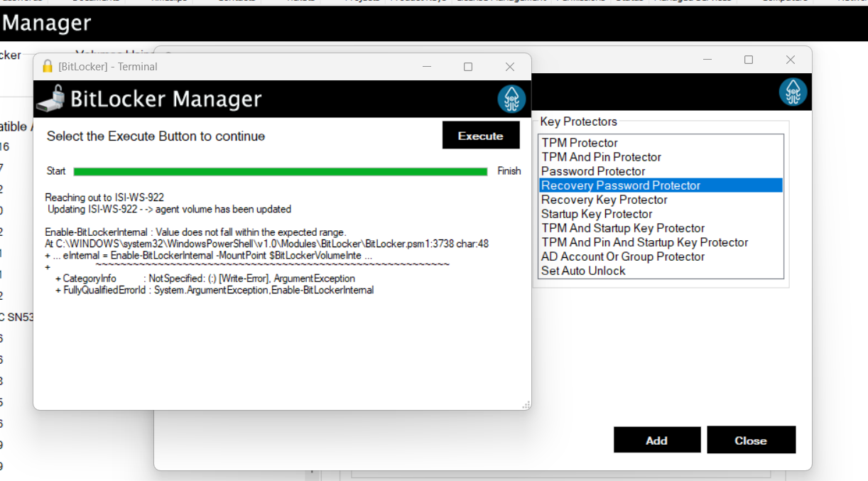The image size is (868, 481).
Task: Click the 'Key Protectors' group label
Action: coord(579,121)
